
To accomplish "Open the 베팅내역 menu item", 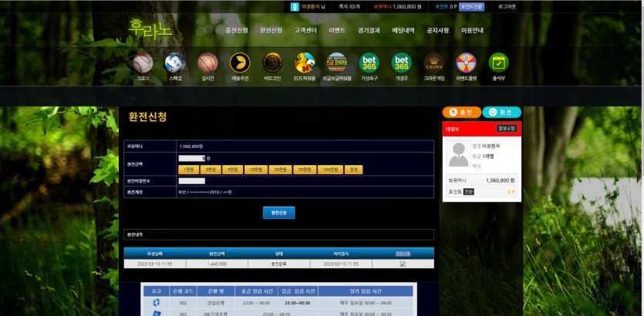I will click(x=403, y=31).
